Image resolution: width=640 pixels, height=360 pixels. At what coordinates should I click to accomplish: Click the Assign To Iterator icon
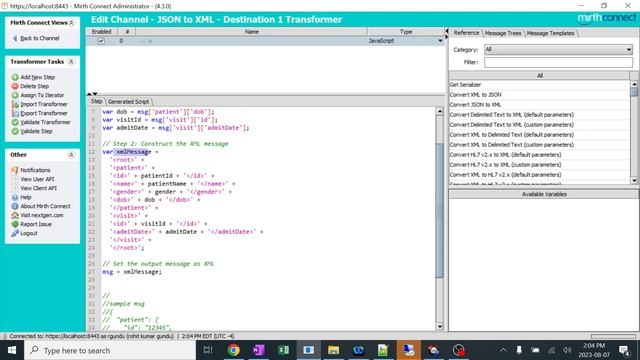(x=15, y=95)
